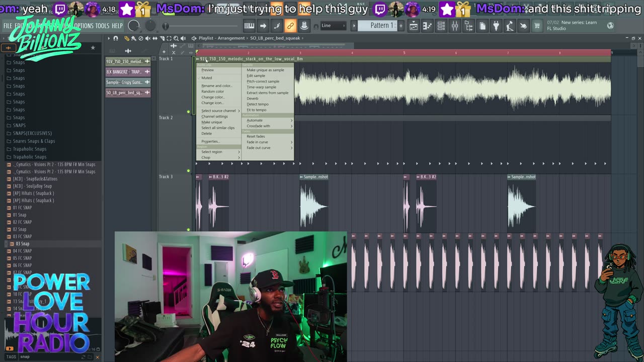Clear the browser search with the X icon

pos(97,357)
